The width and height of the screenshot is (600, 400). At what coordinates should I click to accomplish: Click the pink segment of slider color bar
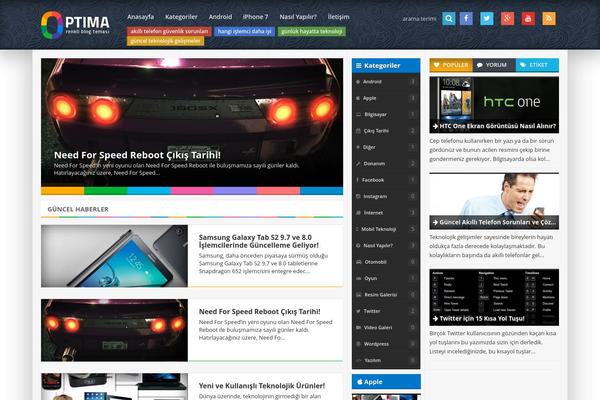[192, 191]
